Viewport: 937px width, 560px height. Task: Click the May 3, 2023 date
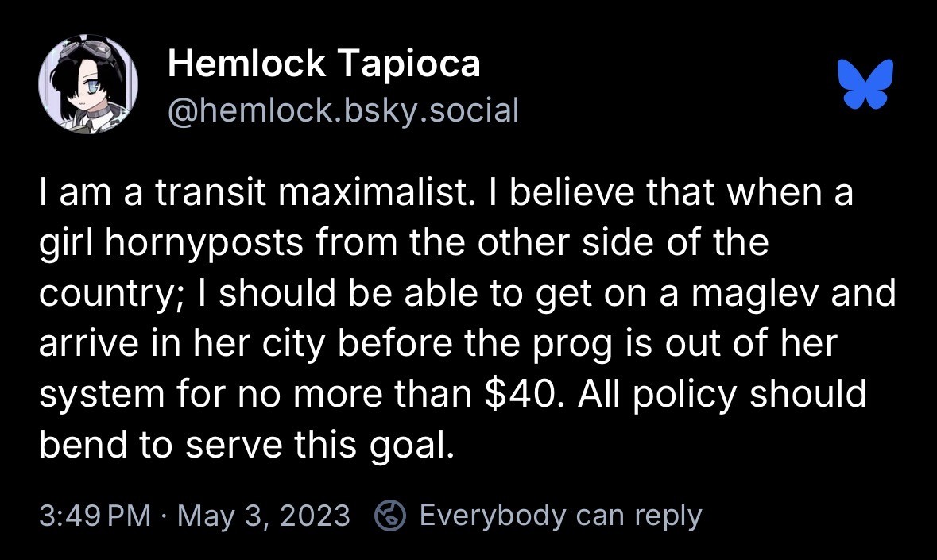tap(264, 516)
